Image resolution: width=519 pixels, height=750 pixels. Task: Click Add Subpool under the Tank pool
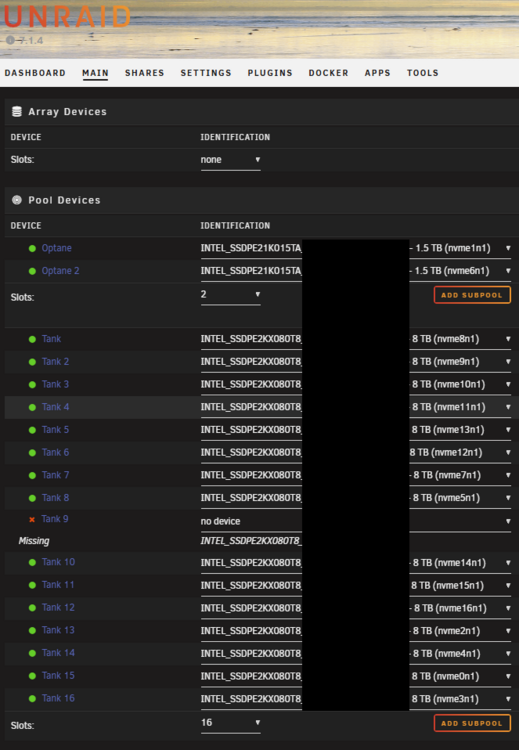[x=472, y=723]
